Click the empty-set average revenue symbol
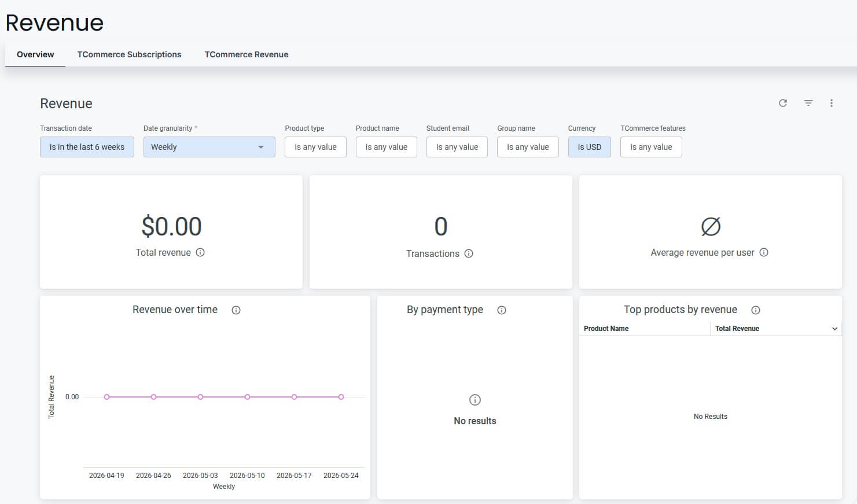857x504 pixels. 711,226
